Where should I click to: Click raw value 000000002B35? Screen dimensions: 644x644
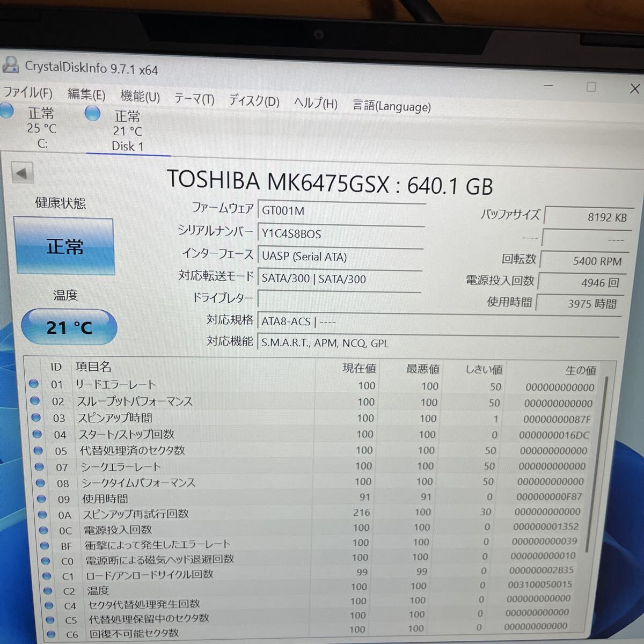pyautogui.click(x=541, y=570)
